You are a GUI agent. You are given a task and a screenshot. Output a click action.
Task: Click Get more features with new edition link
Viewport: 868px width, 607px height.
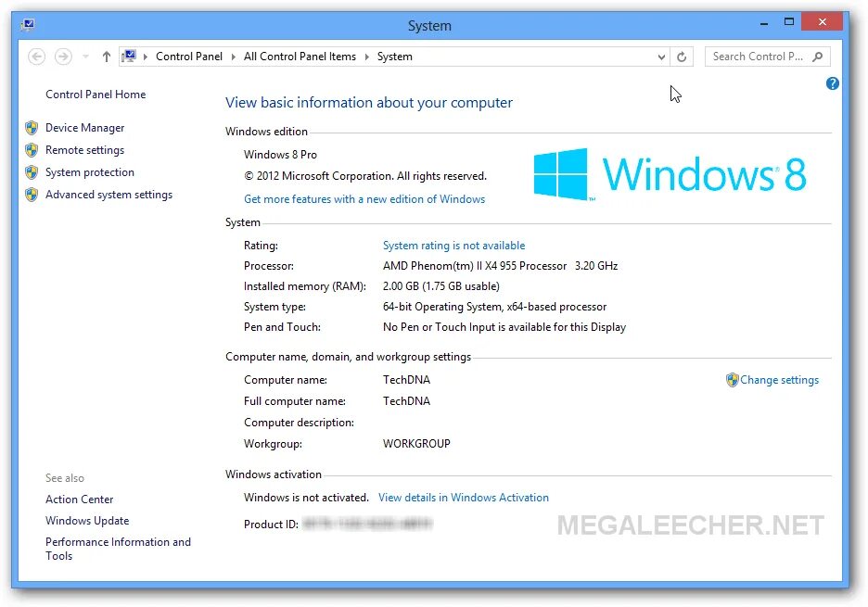click(364, 199)
